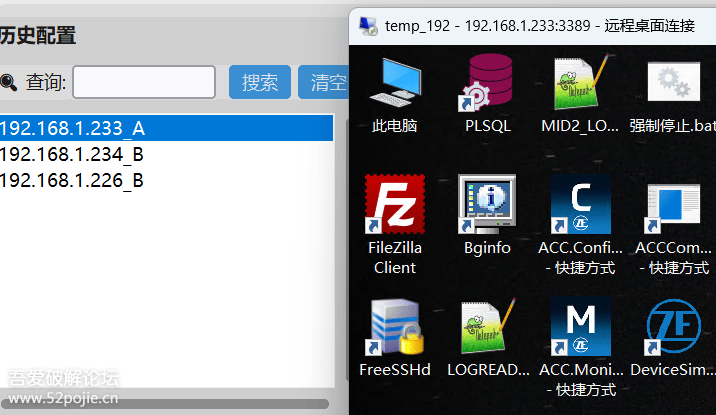This screenshot has width=716, height=415.
Task: Select the 192.168.1.234_B history entry
Action: point(166,154)
